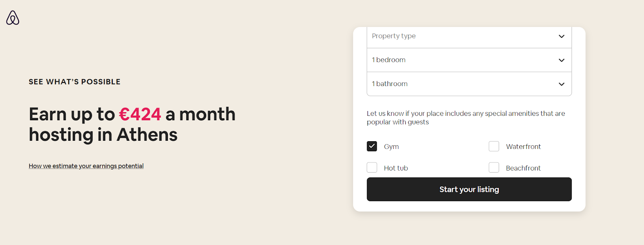Open how earnings potential is estimated

pyautogui.click(x=86, y=166)
